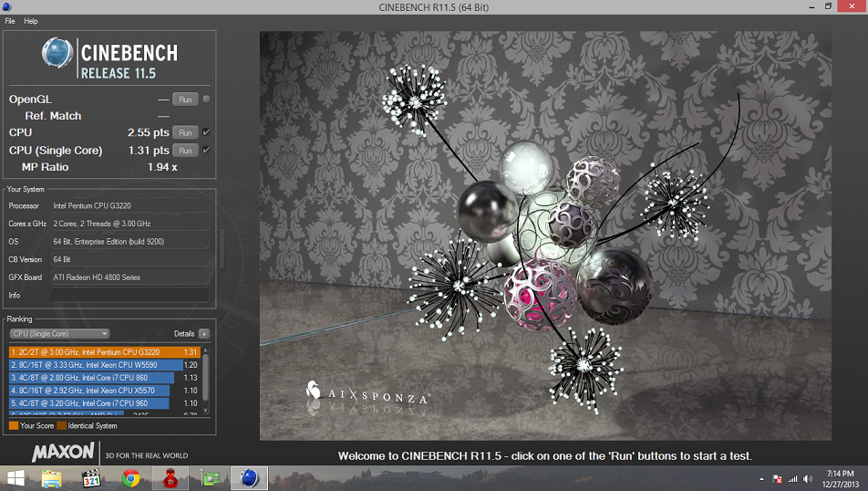Open the volume speaker tray icon
The height and width of the screenshot is (491, 868).
tap(808, 479)
